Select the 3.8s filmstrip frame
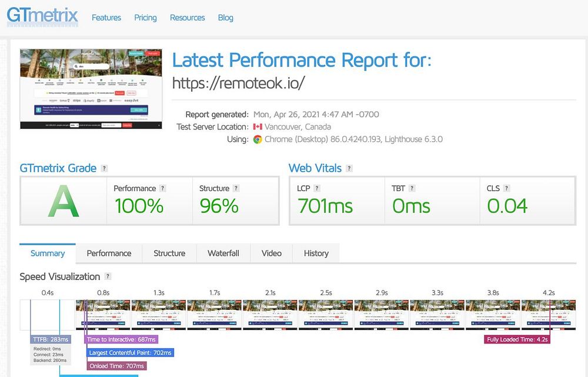The height and width of the screenshot is (377, 588). coord(493,315)
